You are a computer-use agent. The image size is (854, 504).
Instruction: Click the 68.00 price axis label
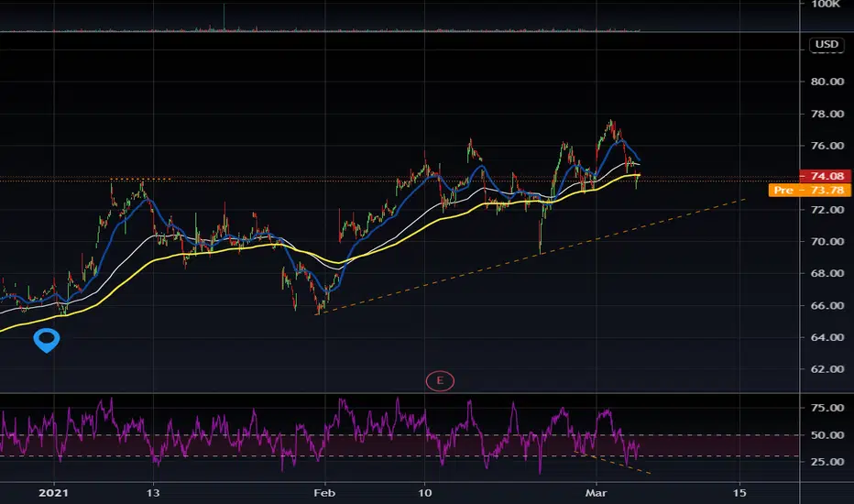[x=827, y=273]
